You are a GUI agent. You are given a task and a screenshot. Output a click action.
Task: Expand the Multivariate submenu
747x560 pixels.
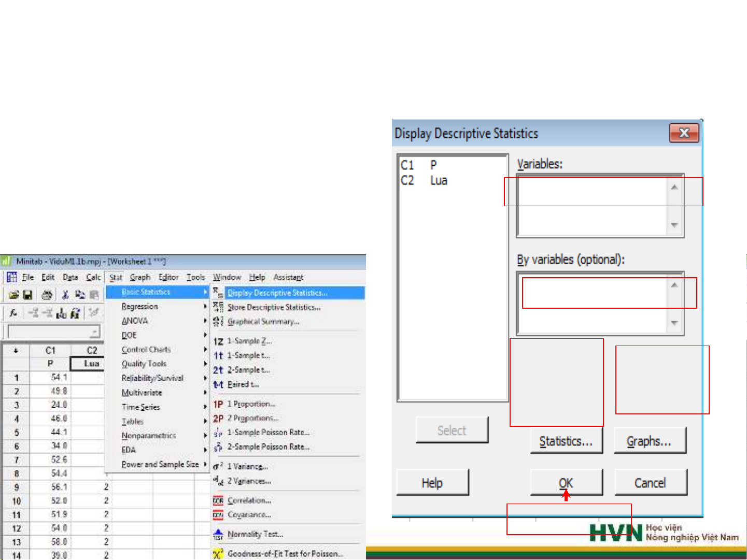point(158,393)
